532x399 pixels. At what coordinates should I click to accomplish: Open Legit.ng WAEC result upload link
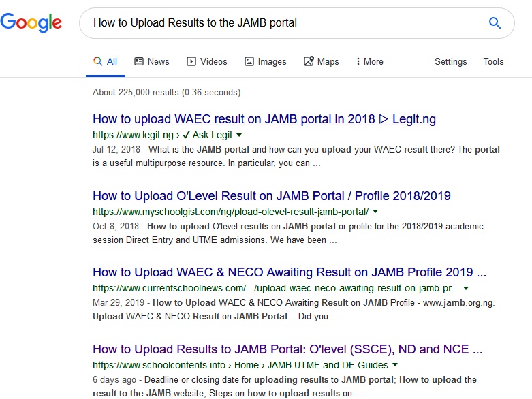pyautogui.click(x=264, y=119)
